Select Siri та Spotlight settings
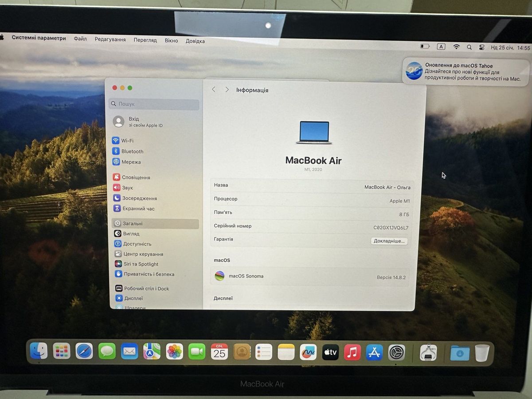The width and height of the screenshot is (532, 399). [141, 264]
